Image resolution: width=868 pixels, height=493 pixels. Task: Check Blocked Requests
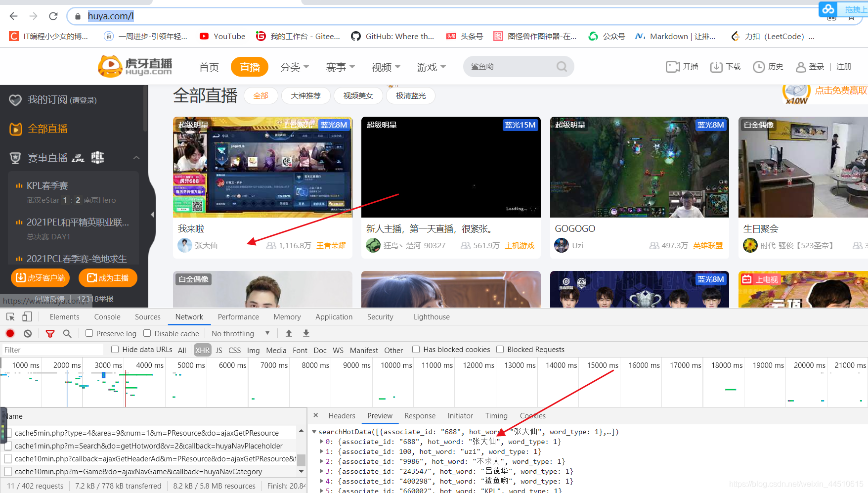500,349
